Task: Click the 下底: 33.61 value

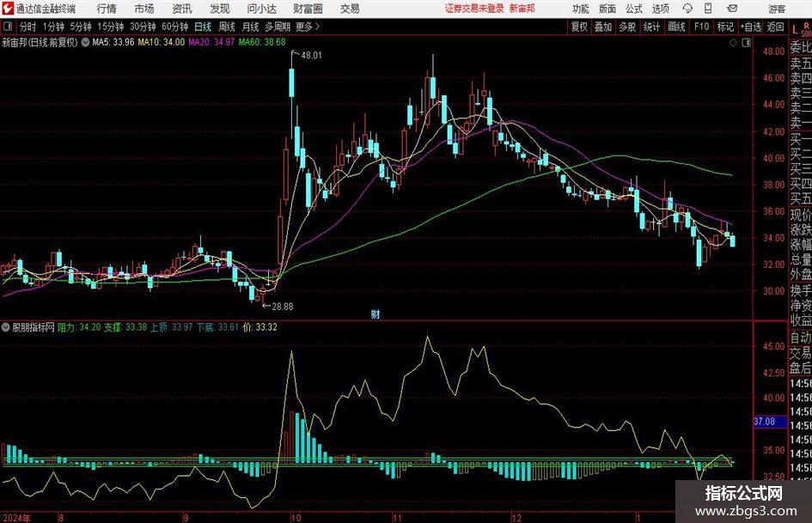Action: [217, 327]
